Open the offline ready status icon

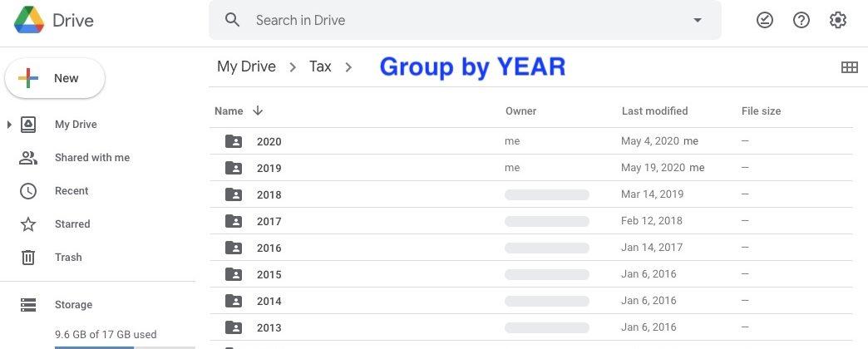[x=765, y=21]
